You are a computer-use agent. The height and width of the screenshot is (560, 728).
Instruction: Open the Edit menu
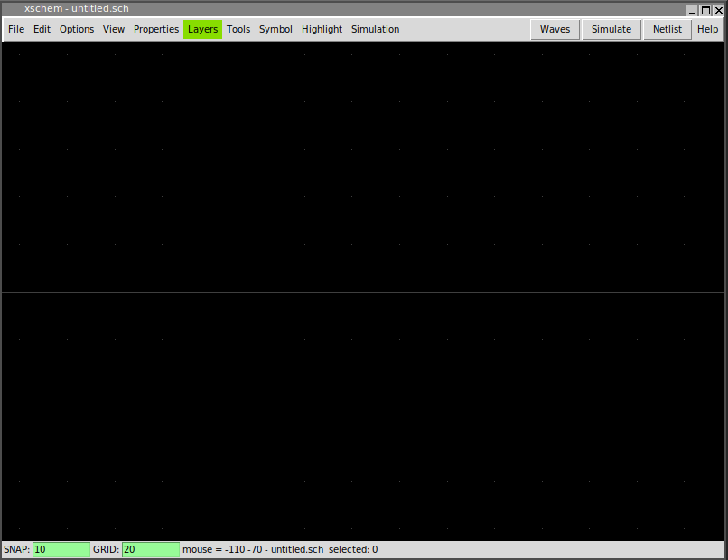42,29
